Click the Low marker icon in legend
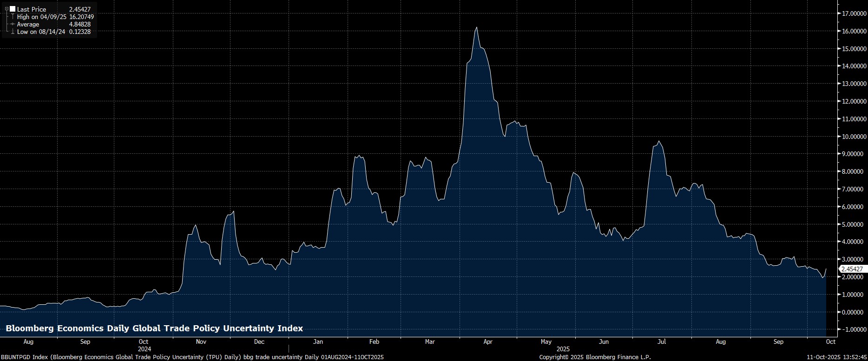The image size is (868, 361). tap(13, 32)
